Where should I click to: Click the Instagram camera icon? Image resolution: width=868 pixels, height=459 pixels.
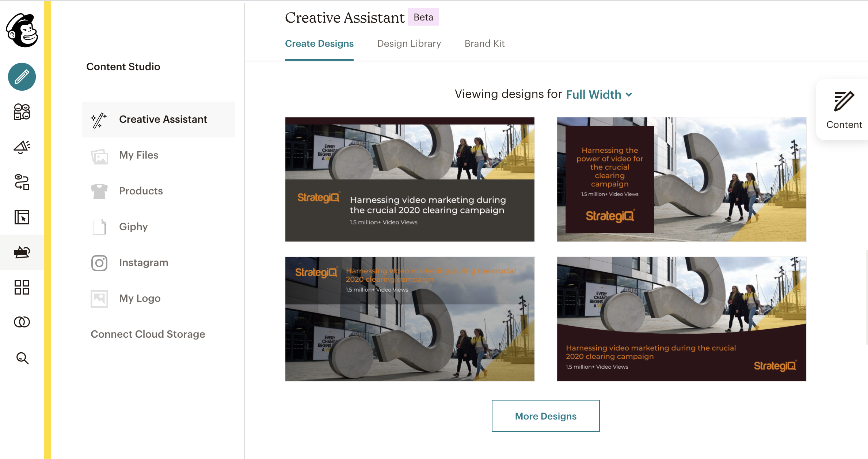99,263
